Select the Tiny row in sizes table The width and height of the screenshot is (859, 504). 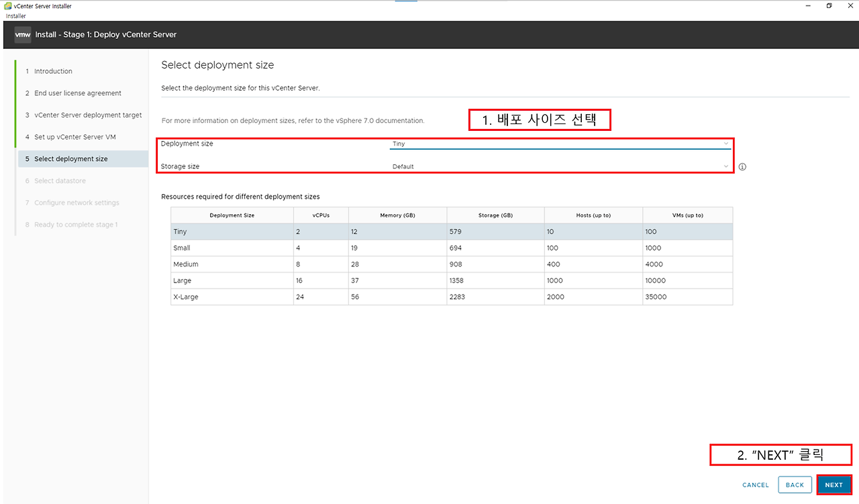tap(452, 232)
